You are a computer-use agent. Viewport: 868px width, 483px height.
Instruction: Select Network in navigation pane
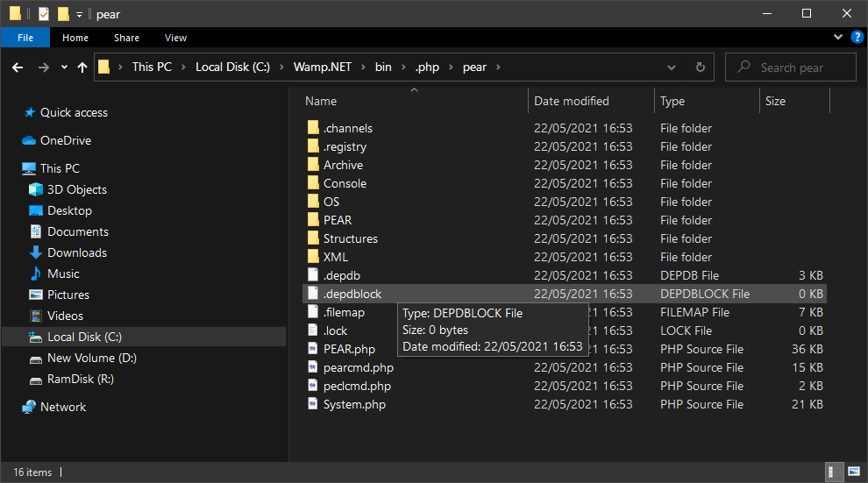click(63, 407)
